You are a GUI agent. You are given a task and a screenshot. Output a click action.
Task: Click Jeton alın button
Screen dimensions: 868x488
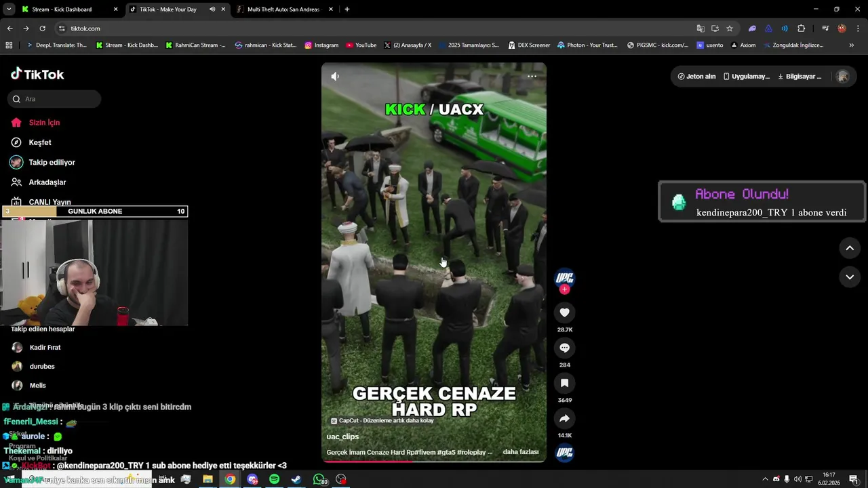(x=696, y=77)
